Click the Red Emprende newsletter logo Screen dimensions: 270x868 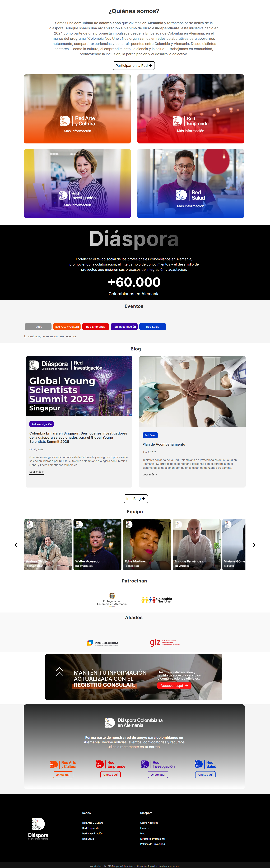110,765
